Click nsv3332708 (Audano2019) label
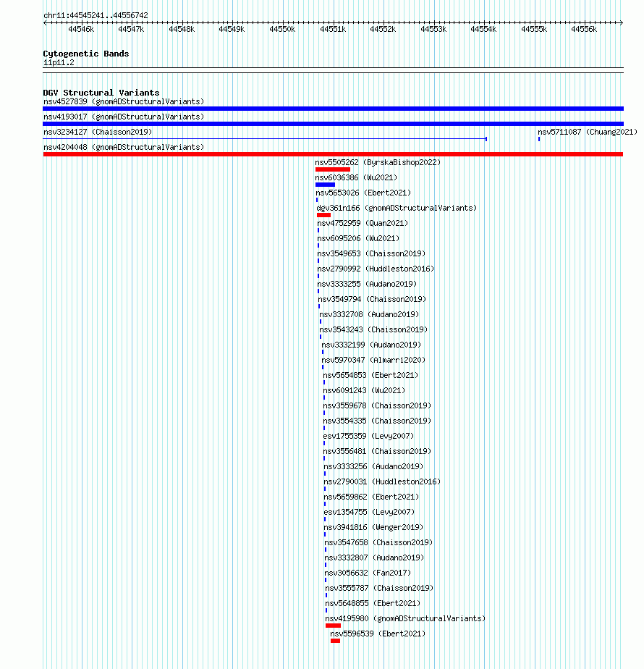 [x=369, y=314]
